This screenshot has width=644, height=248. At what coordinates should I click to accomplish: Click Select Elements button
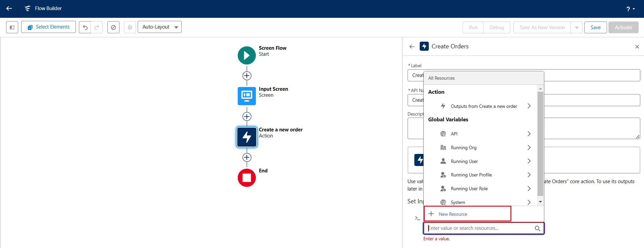click(x=49, y=27)
